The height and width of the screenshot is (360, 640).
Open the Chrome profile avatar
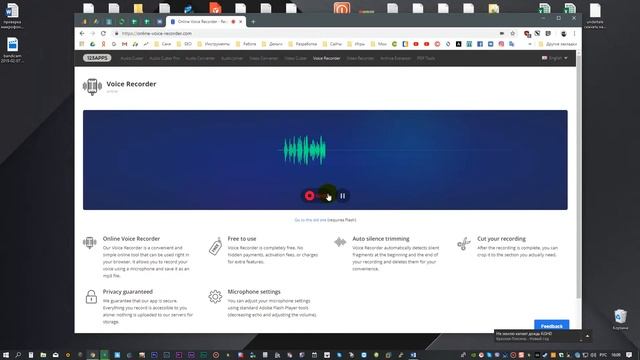(x=564, y=33)
